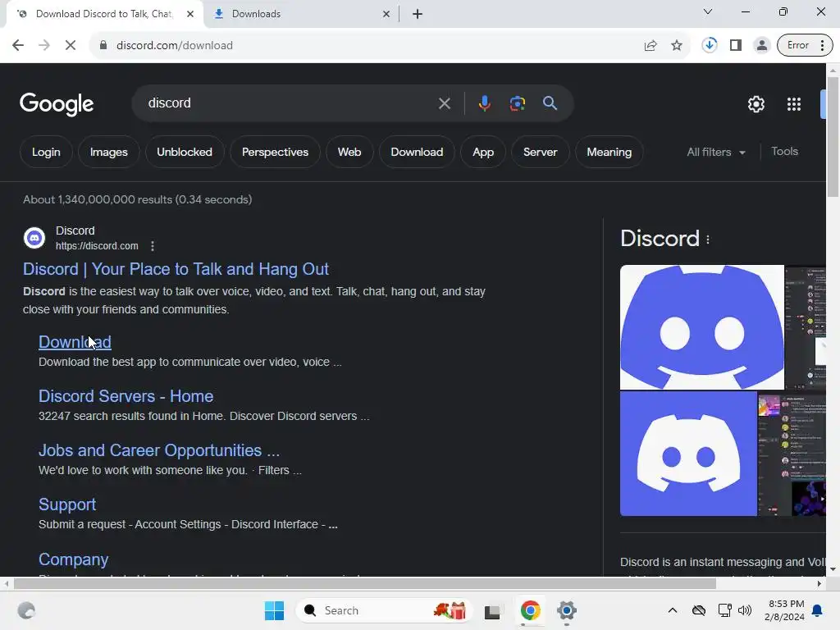840x630 pixels.
Task: Open a new tab with plus button
Action: (418, 14)
